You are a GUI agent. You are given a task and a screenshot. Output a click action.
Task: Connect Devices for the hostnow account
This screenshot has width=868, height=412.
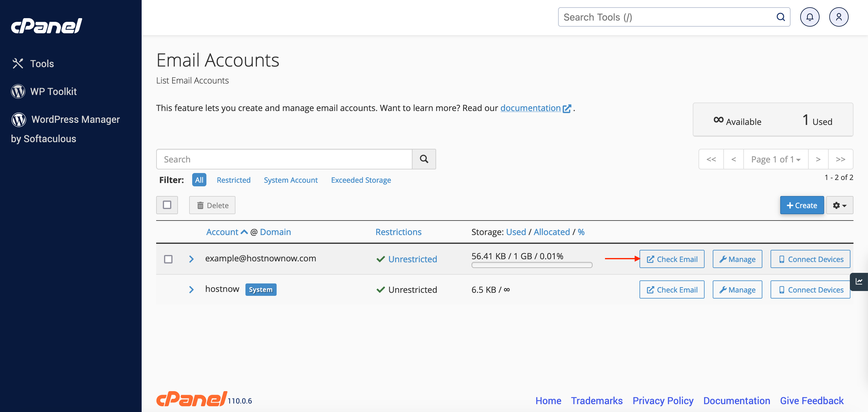pos(810,290)
